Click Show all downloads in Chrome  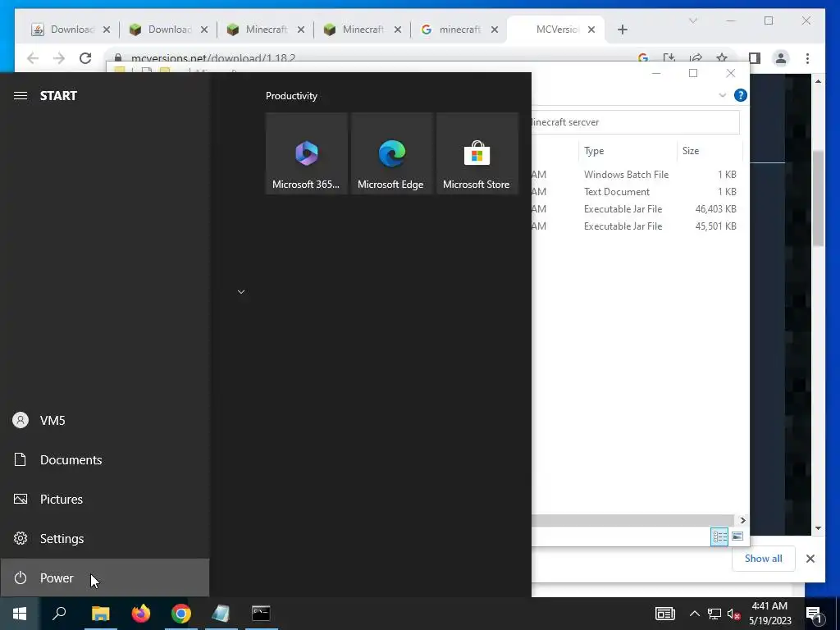(x=764, y=558)
